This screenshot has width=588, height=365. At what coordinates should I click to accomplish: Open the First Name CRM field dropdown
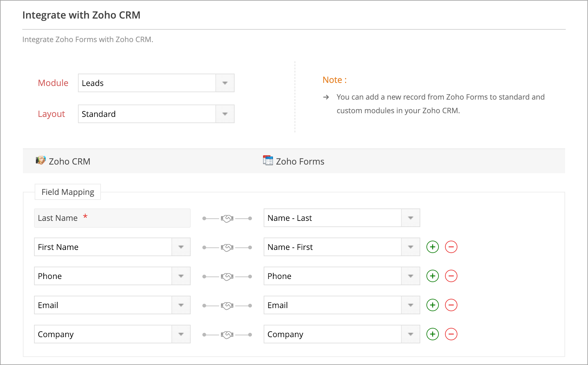pyautogui.click(x=112, y=247)
